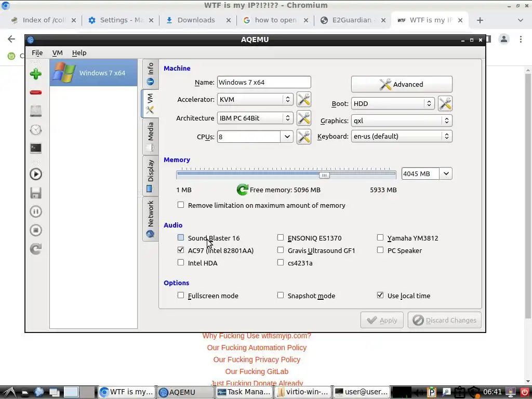The height and width of the screenshot is (399, 532).
Task: Click the floppy save VM state icon
Action: coord(36,193)
